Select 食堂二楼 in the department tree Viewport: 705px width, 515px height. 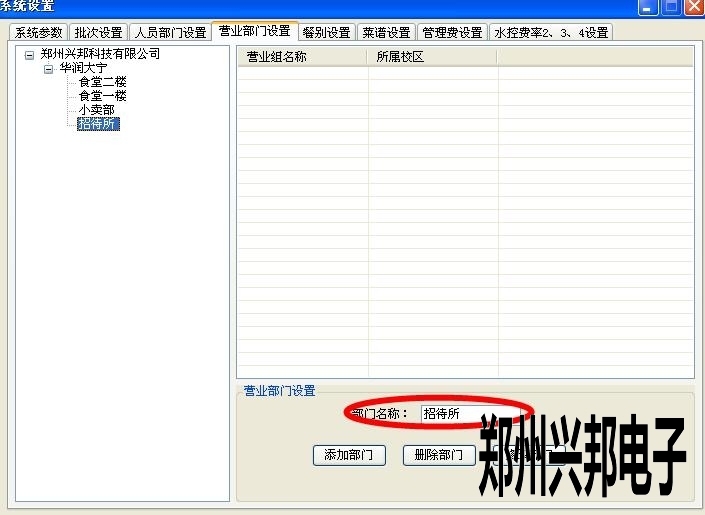[103, 82]
